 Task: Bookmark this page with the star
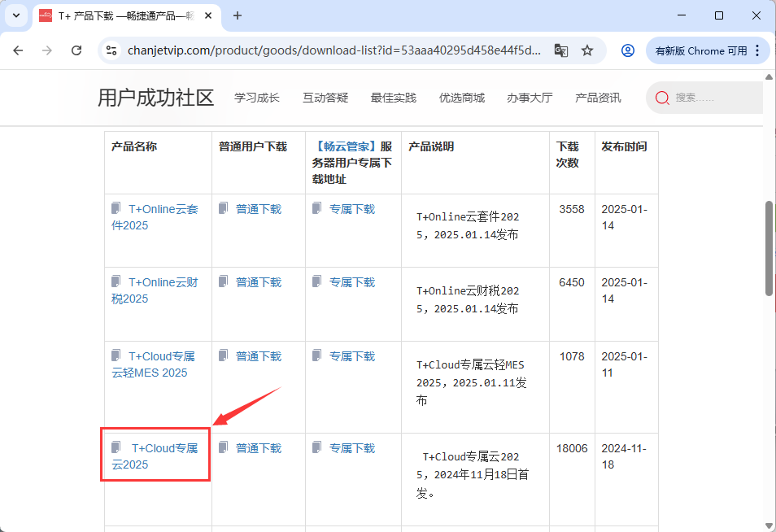tap(587, 50)
